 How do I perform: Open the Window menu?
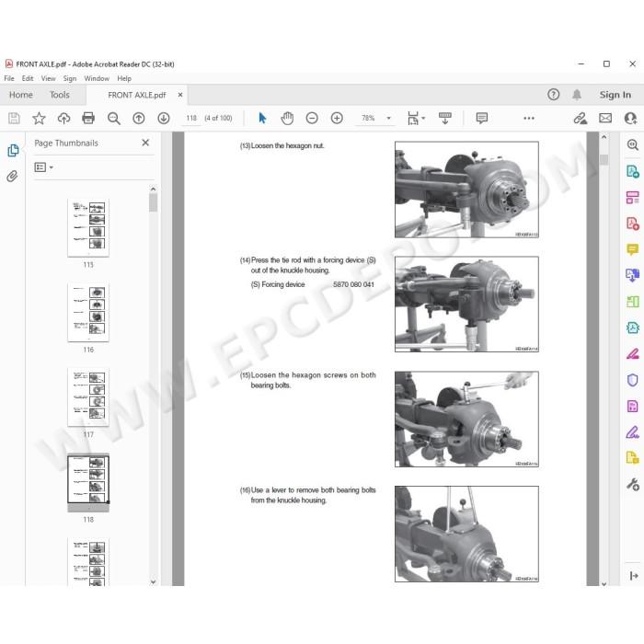pyautogui.click(x=97, y=78)
